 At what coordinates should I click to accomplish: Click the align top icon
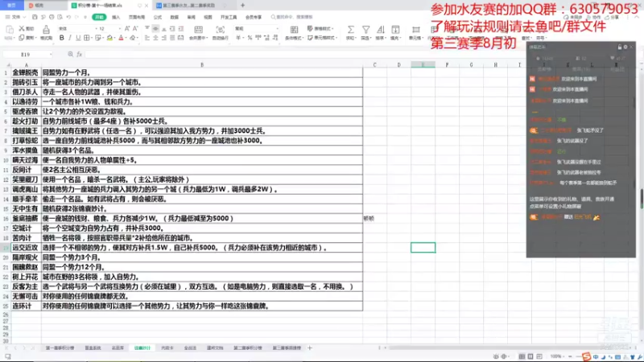tap(147, 28)
